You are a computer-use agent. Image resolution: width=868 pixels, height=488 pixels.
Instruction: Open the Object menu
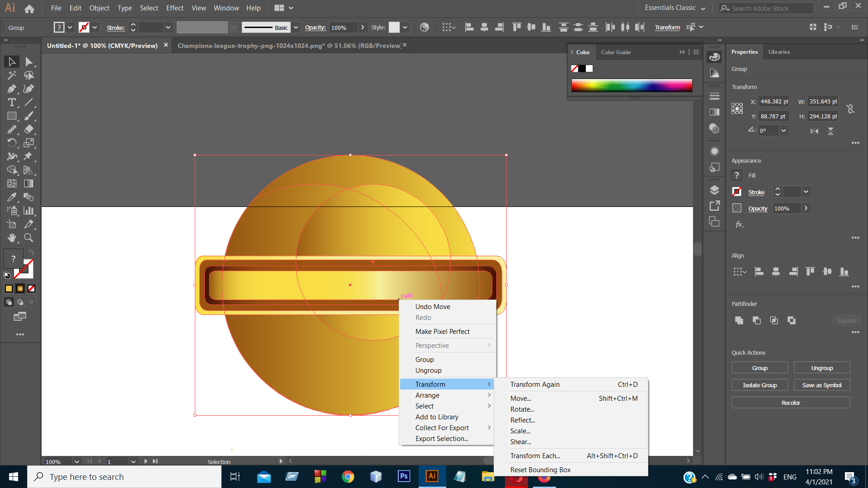coord(99,8)
